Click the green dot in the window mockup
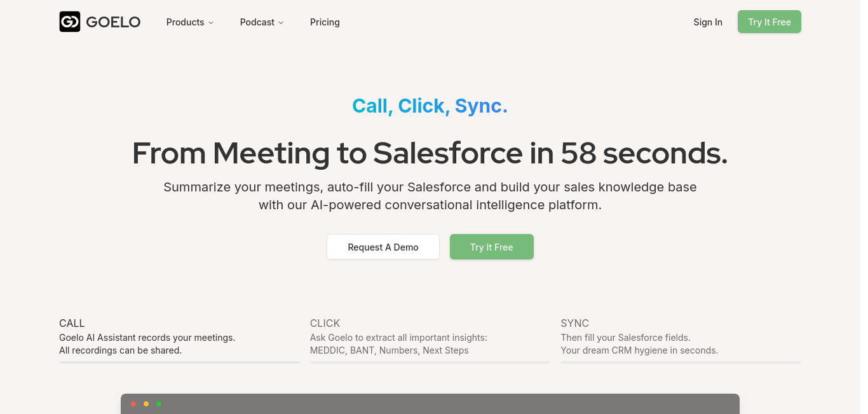Screen dimensions: 868x414 (159, 404)
